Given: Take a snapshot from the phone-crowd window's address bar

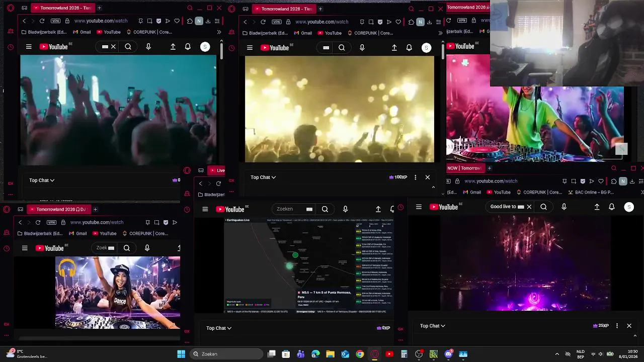Looking at the screenshot, I should [x=149, y=21].
